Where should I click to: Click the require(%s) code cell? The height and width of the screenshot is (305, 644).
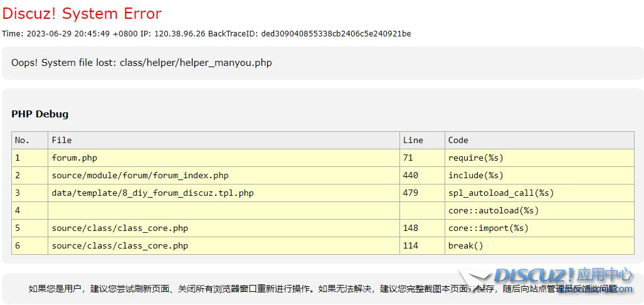click(x=475, y=158)
